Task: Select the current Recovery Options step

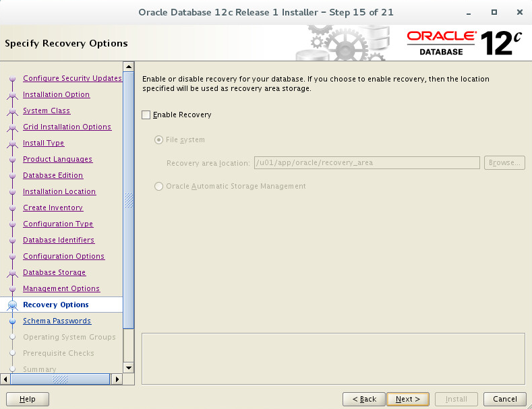Action: [56, 305]
